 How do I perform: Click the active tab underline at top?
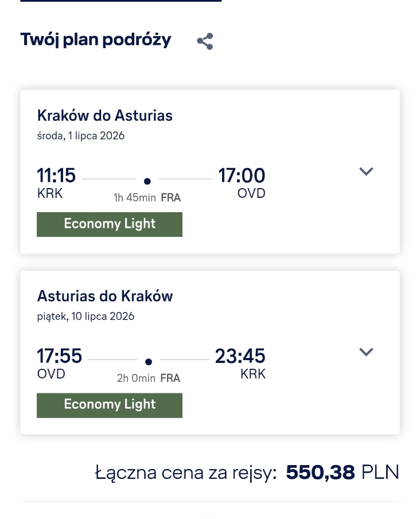pyautogui.click(x=121, y=1)
